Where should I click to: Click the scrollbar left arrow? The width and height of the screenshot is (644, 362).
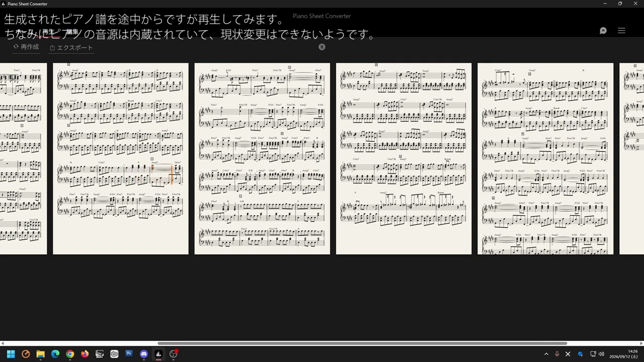3,343
